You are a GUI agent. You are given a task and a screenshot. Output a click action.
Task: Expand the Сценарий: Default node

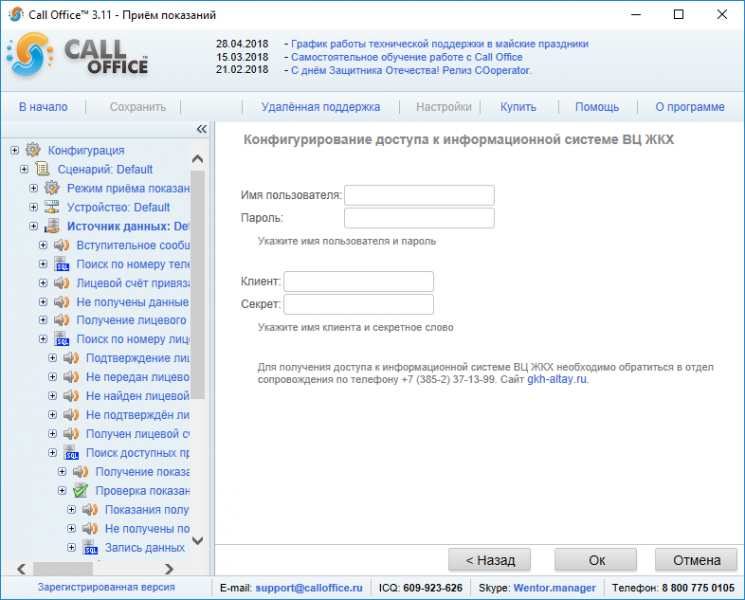[24, 169]
